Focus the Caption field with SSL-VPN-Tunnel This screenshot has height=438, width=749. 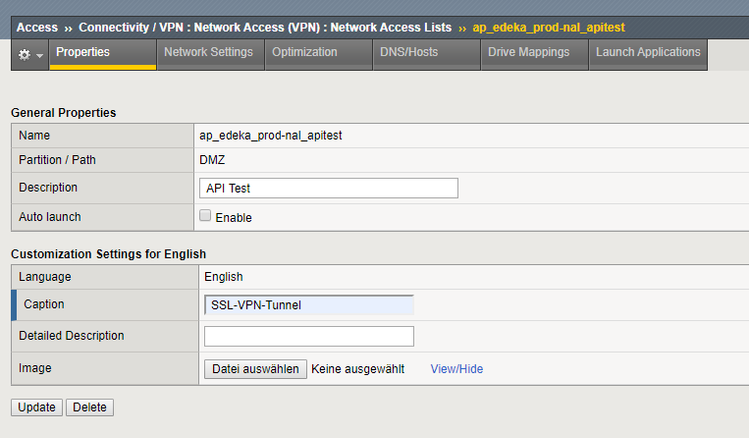309,305
